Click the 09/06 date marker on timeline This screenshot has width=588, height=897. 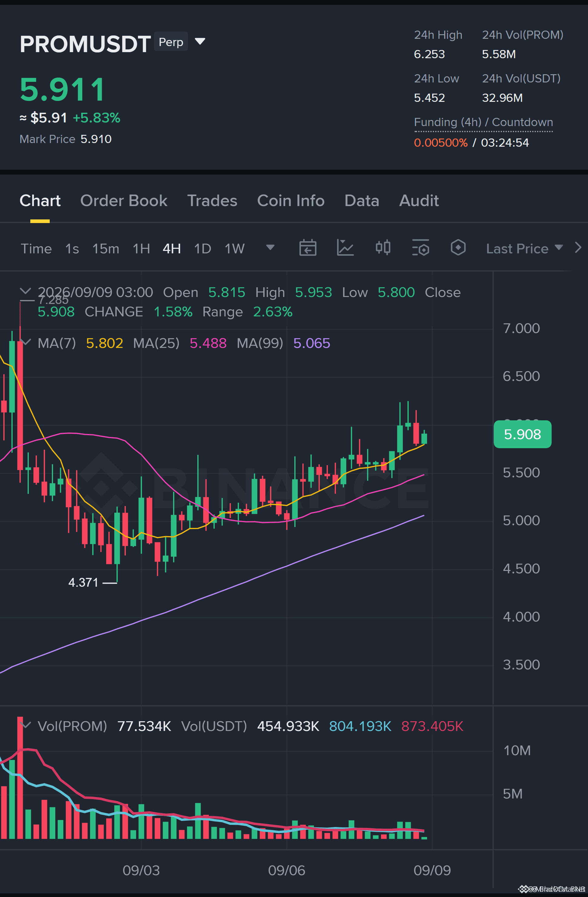286,870
